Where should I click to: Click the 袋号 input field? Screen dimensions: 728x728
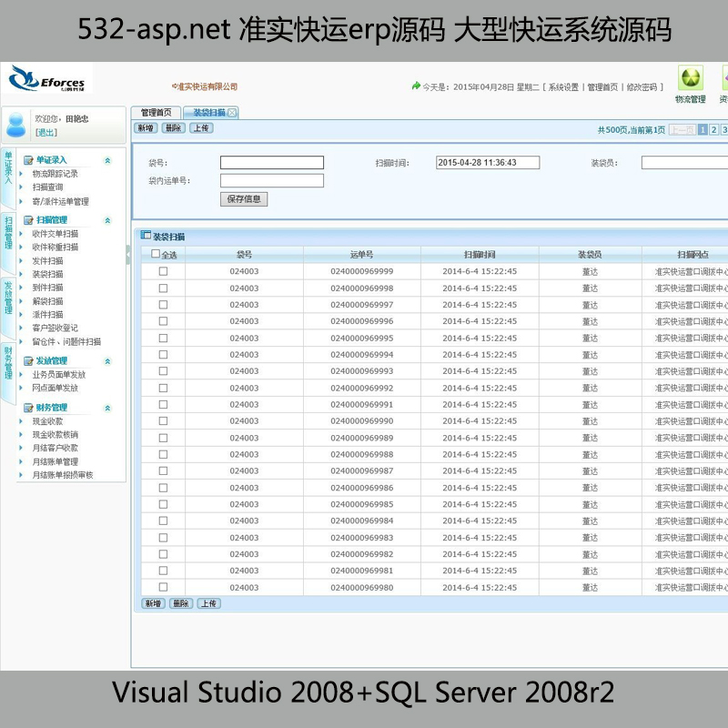(x=272, y=163)
